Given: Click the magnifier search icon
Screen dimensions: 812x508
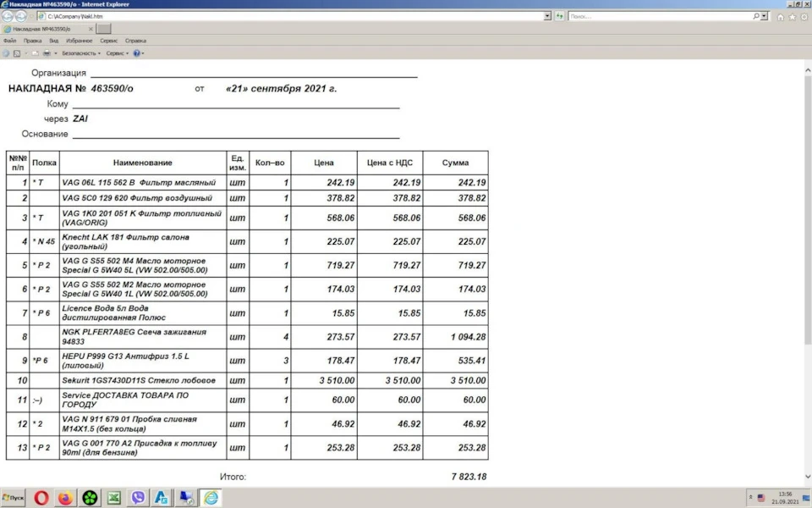Looking at the screenshot, I should point(756,16).
